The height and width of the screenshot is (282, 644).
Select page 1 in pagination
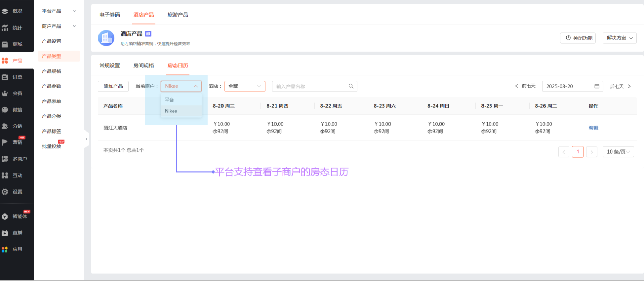(x=578, y=152)
